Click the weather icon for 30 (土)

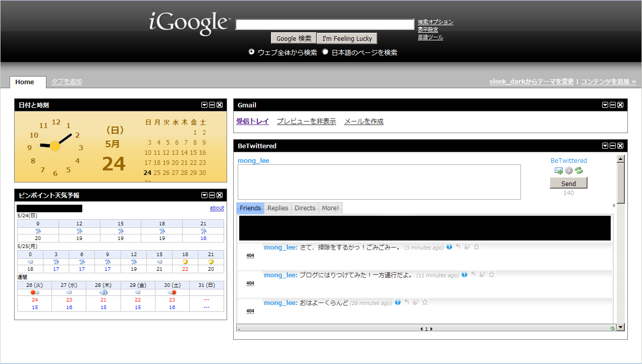[172, 292]
